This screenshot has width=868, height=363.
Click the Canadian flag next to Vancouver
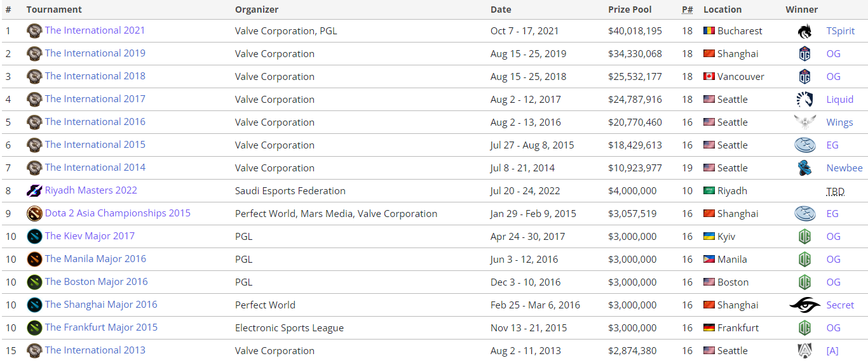tap(709, 77)
